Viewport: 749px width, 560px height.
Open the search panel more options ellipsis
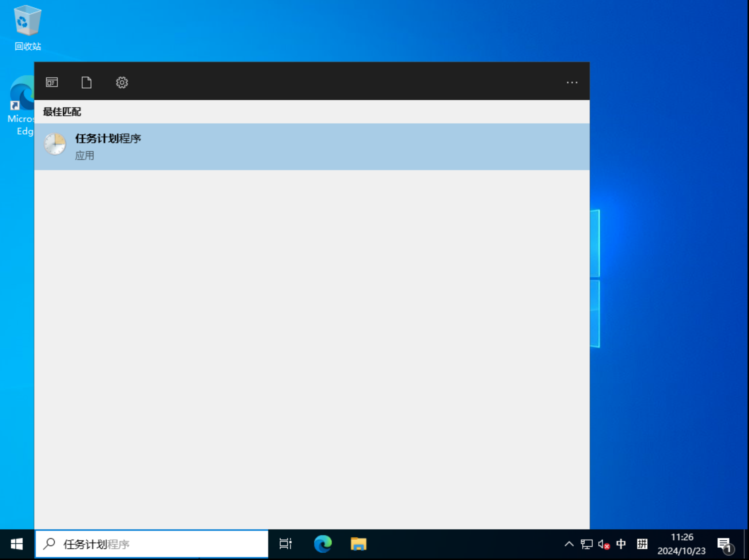[x=572, y=83]
